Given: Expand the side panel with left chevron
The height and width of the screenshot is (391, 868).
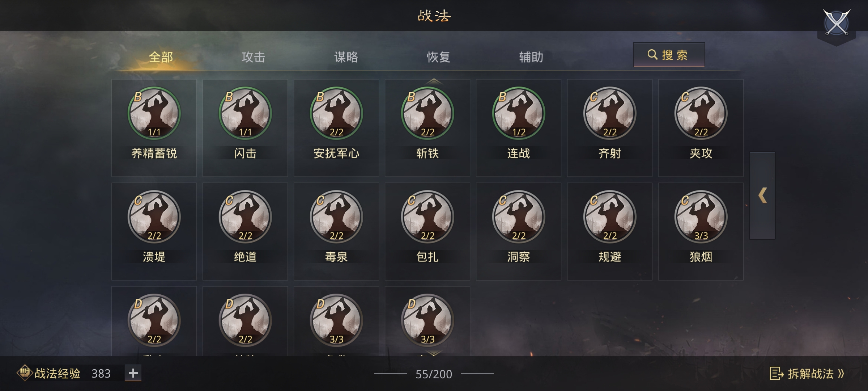Looking at the screenshot, I should click(x=762, y=195).
